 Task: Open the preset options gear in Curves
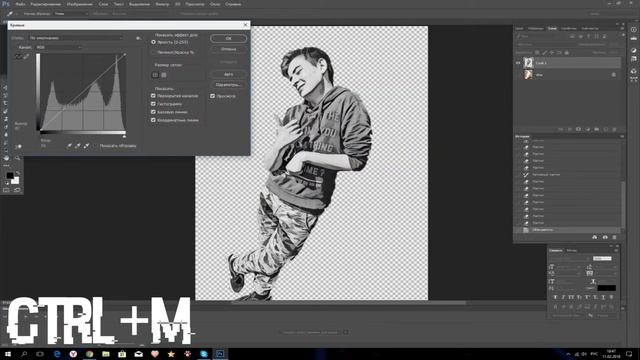click(138, 38)
